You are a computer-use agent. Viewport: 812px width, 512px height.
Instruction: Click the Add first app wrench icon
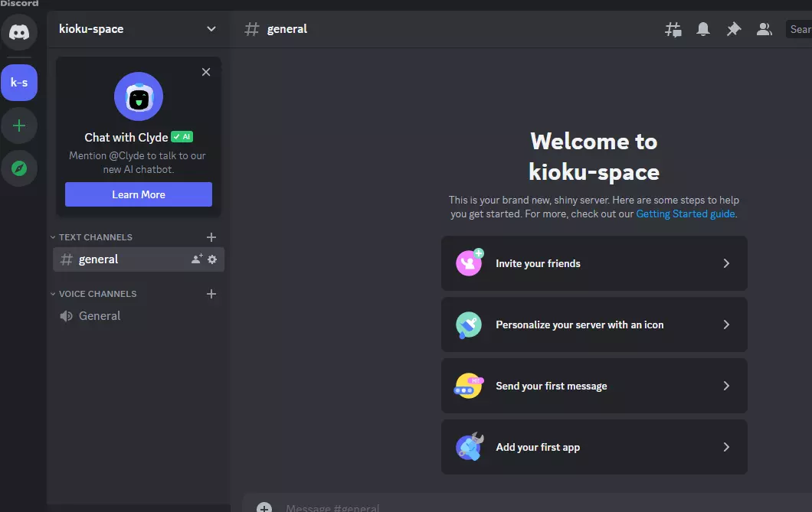(x=469, y=446)
